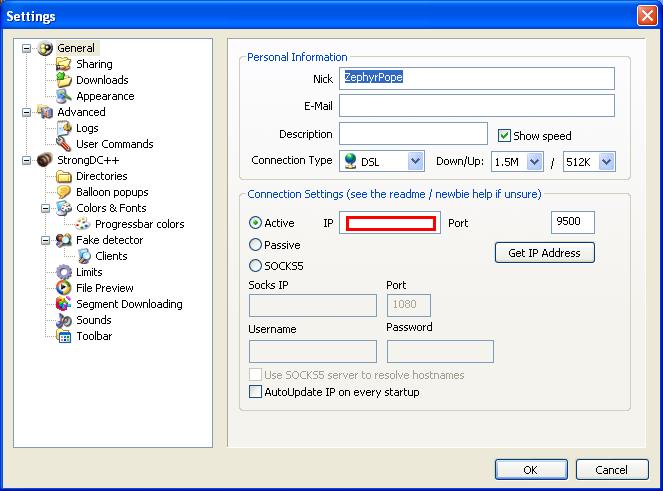Select Clients in the tree
This screenshot has height=491, width=663.
(111, 256)
